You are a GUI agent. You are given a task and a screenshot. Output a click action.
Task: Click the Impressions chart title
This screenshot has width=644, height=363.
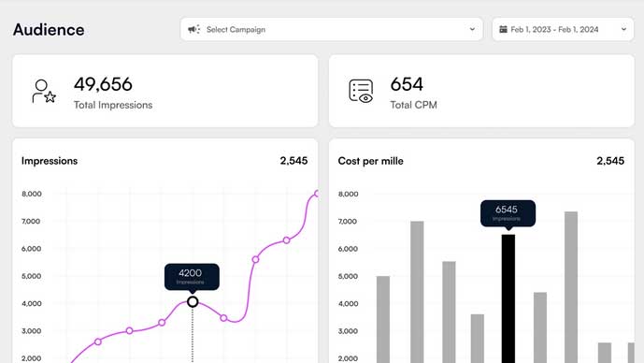50,161
